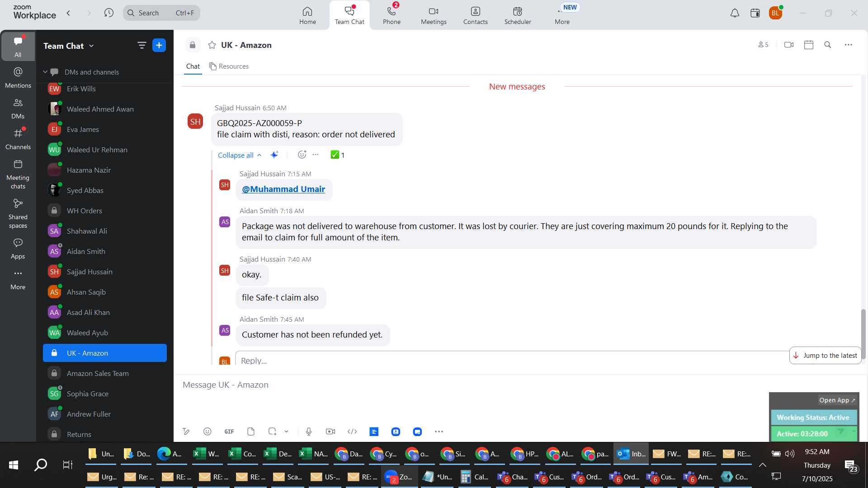
Task: Collapse the DMs and channels section
Action: [x=45, y=72]
